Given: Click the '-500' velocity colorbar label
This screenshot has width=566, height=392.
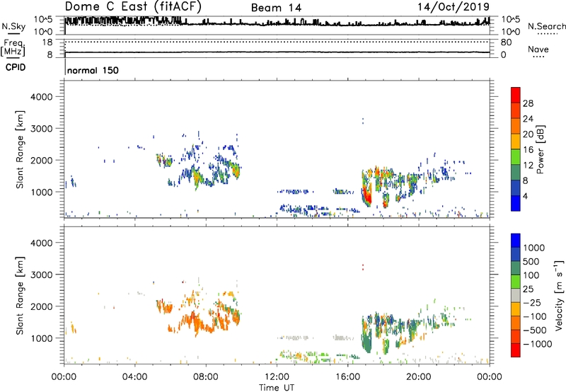Looking at the screenshot, I should 535,330.
